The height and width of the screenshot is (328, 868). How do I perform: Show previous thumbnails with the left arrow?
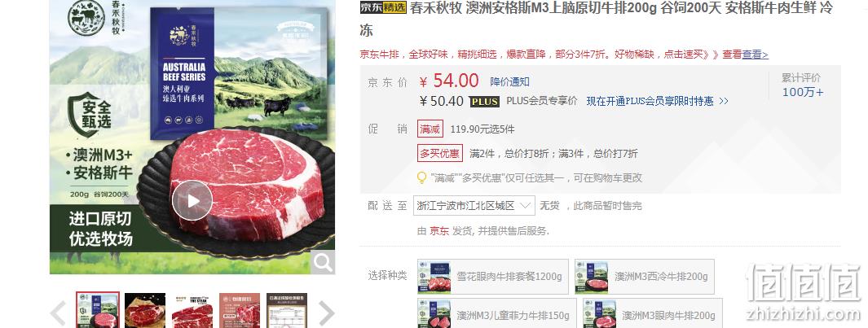pyautogui.click(x=59, y=313)
